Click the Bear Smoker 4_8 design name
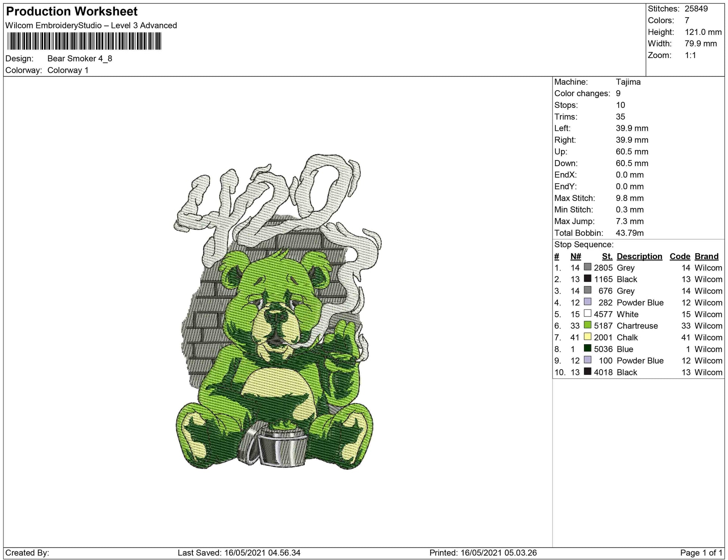 pyautogui.click(x=80, y=58)
